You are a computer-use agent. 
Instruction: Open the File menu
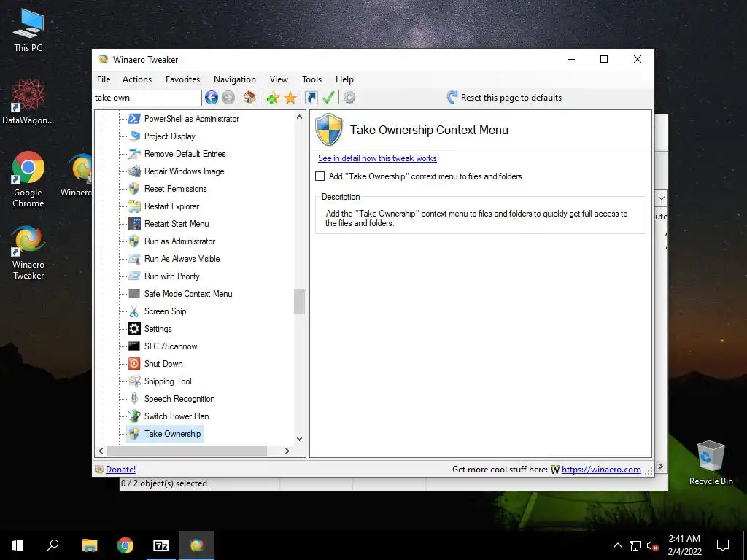pyautogui.click(x=104, y=79)
